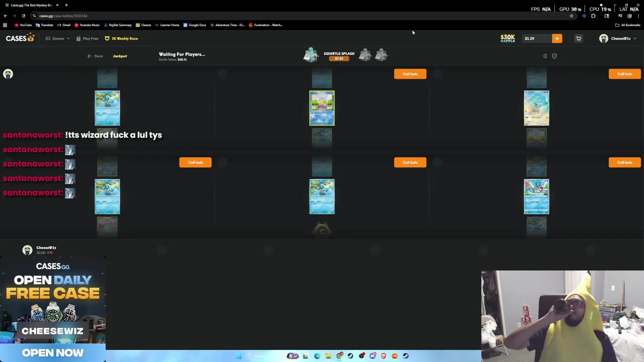Bookmark this page with the star icon
The width and height of the screenshot is (644, 362).
click(x=572, y=16)
